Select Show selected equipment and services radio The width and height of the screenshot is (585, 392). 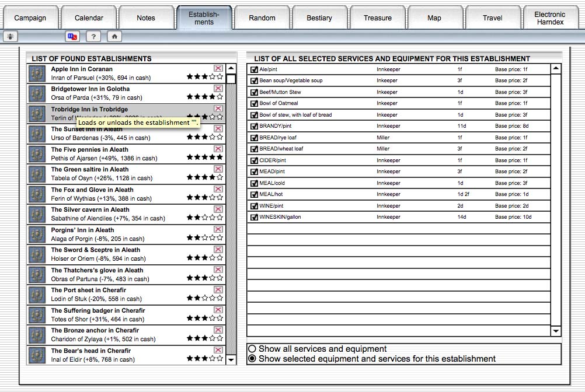[x=252, y=359]
